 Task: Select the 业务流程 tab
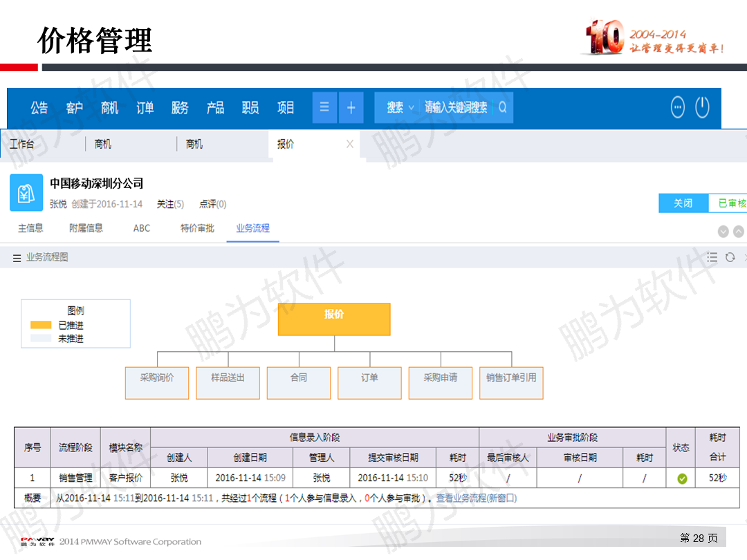pos(253,228)
